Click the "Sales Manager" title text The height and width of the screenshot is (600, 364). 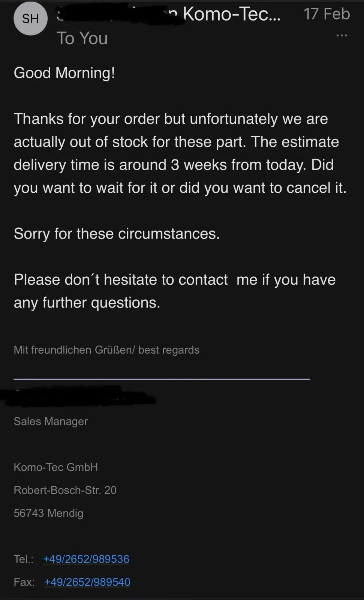coord(51,421)
